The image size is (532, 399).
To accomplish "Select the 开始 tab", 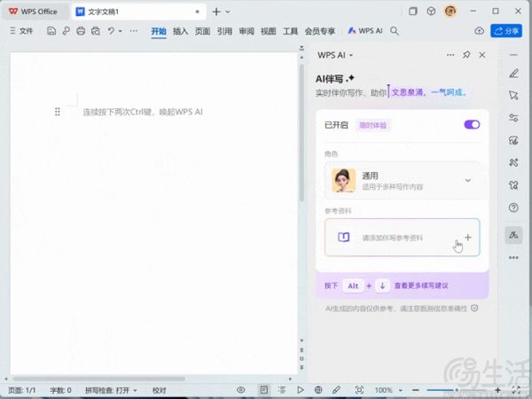I will tap(159, 31).
